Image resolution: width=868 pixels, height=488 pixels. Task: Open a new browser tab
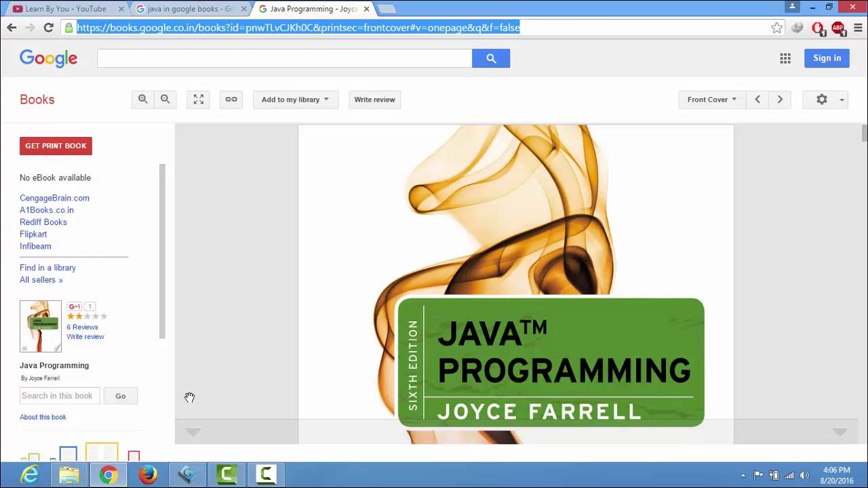[x=387, y=9]
